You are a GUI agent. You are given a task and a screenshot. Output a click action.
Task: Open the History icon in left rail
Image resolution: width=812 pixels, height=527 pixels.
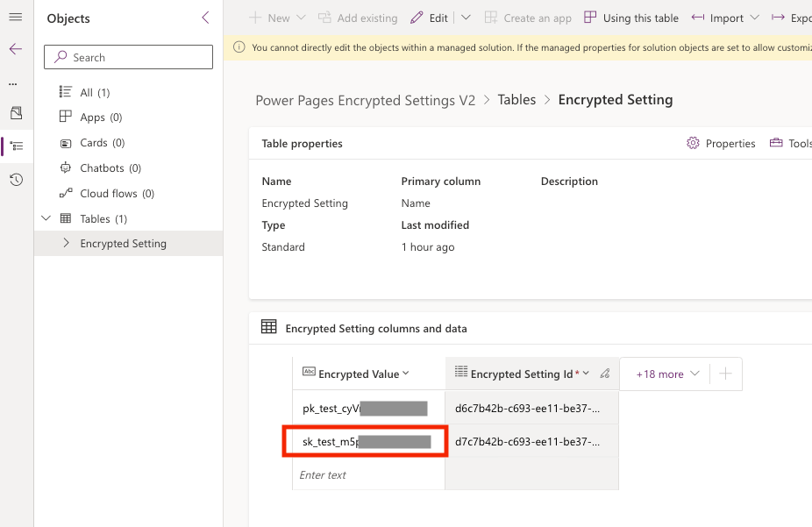tap(16, 180)
